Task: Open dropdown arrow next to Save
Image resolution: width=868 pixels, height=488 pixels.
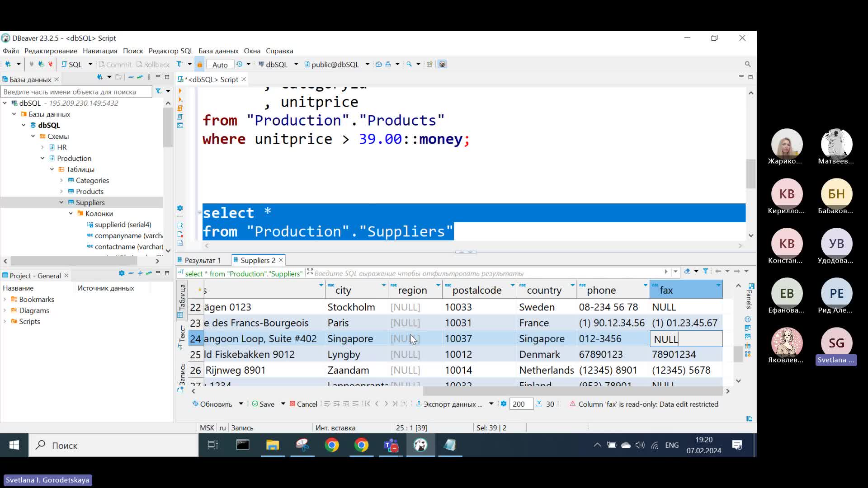Action: [x=283, y=404]
